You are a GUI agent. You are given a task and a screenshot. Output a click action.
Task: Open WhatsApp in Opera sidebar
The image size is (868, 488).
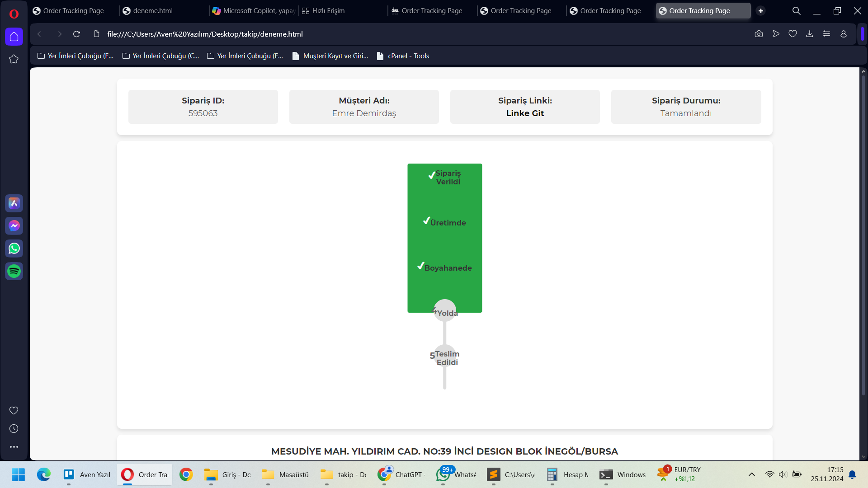click(14, 249)
